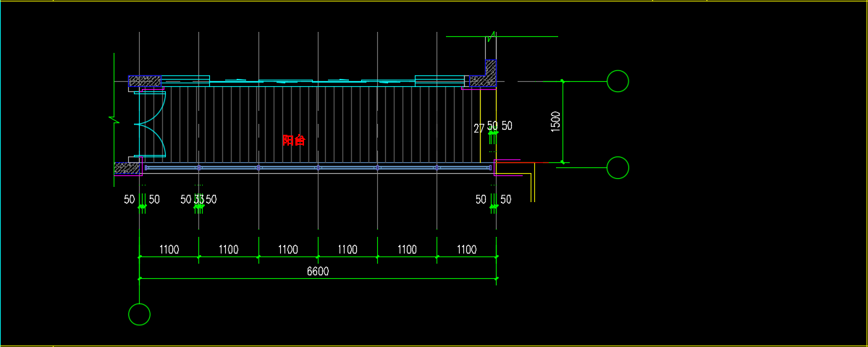Select the red 阳台 room label
Viewport: 868px width, 347px height.
coord(293,141)
